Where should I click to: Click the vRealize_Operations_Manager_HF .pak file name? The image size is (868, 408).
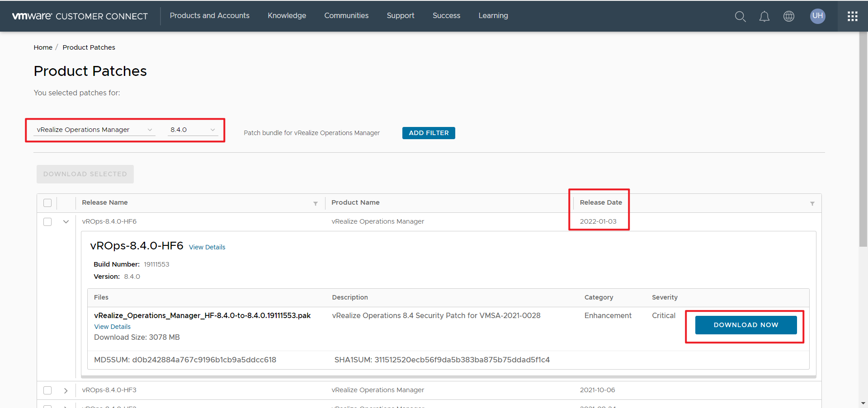click(202, 315)
